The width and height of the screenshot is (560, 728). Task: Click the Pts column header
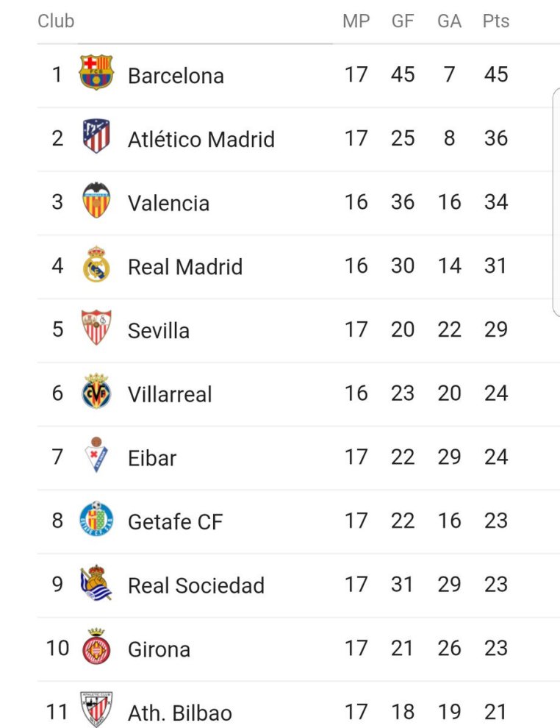(x=495, y=21)
